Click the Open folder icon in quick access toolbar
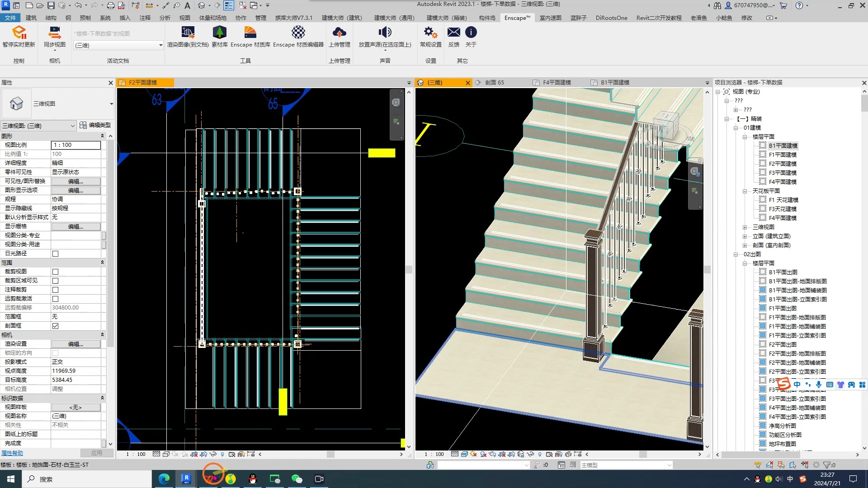Screen dimensions: 868x488 pos(40,5)
